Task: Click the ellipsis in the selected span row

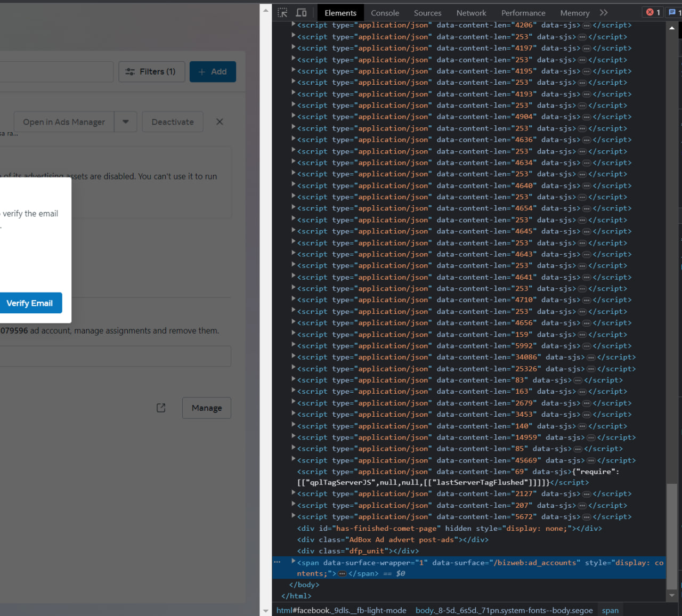Action: 342,574
